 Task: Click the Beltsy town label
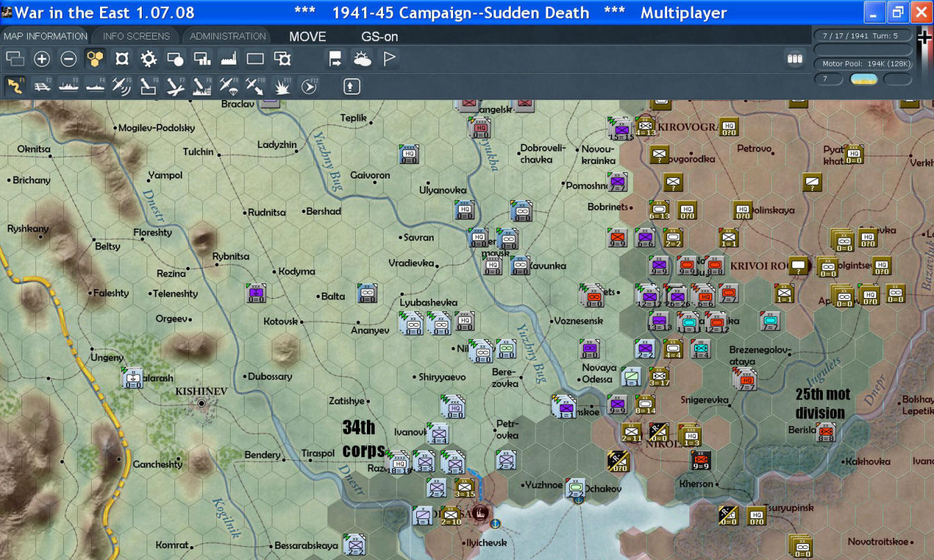pos(108,246)
